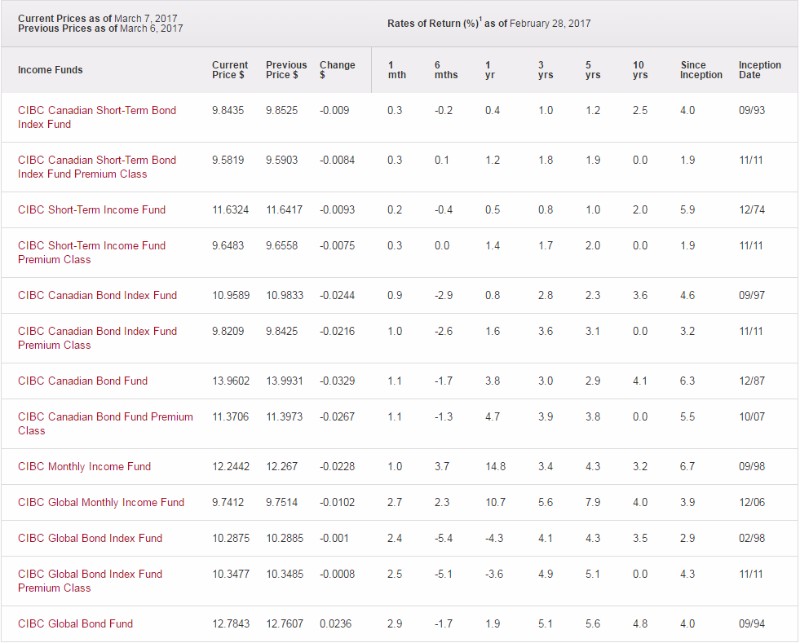800x643 pixels.
Task: Click change value -0.0216
Action: [x=337, y=331]
